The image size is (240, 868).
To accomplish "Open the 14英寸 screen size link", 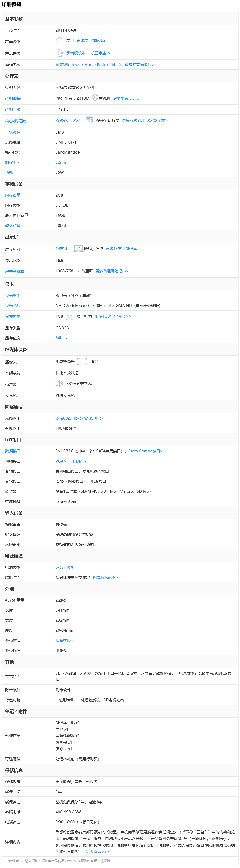I will [x=62, y=249].
